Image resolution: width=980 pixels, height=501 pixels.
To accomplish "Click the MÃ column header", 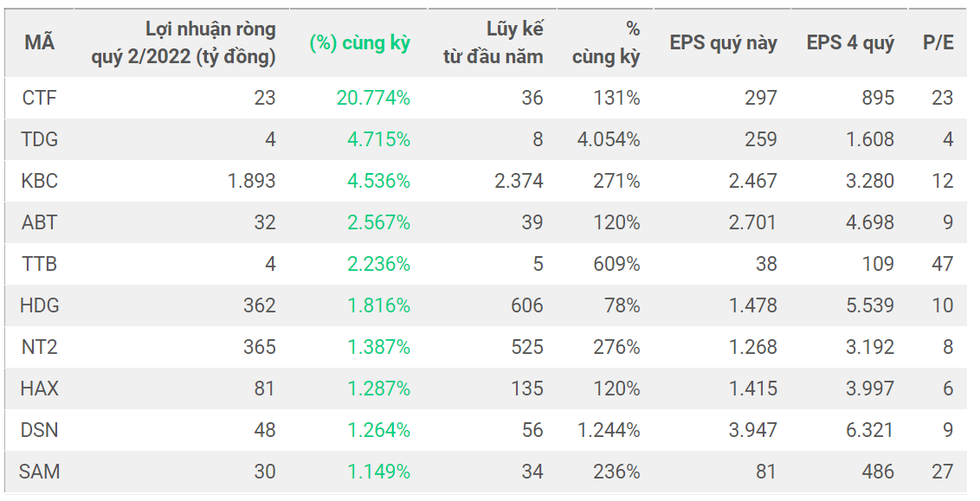I will point(39,42).
